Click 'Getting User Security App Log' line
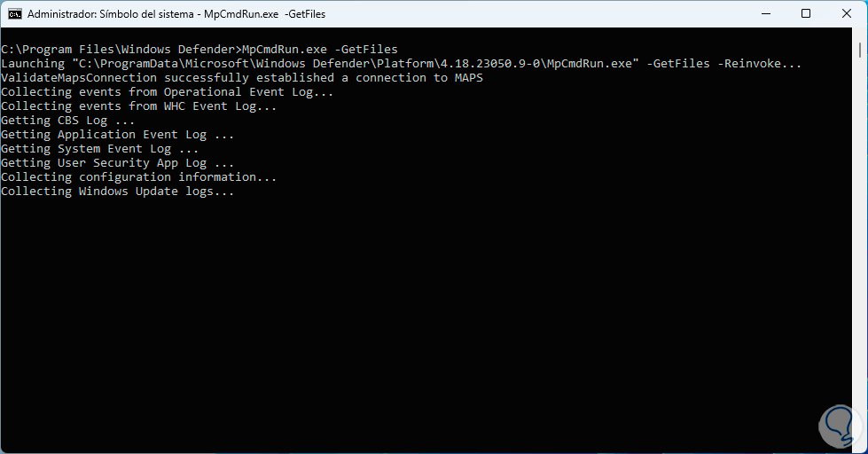The width and height of the screenshot is (868, 454). pyautogui.click(x=118, y=163)
